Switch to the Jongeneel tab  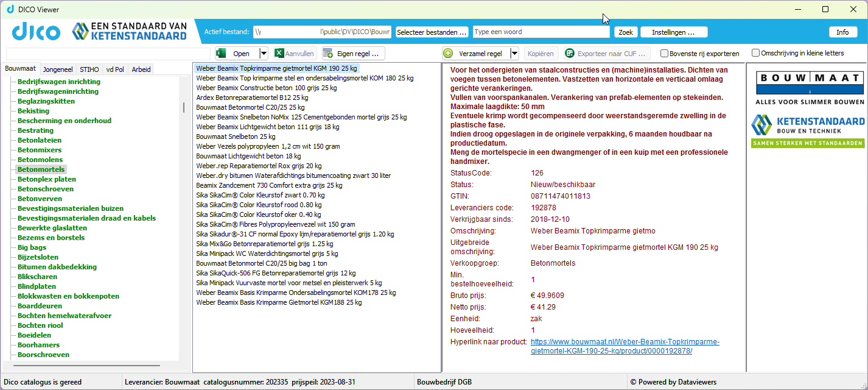pyautogui.click(x=58, y=69)
